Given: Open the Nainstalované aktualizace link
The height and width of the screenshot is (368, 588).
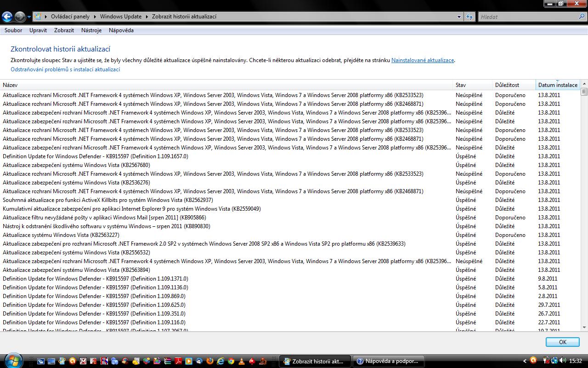Looking at the screenshot, I should 422,60.
